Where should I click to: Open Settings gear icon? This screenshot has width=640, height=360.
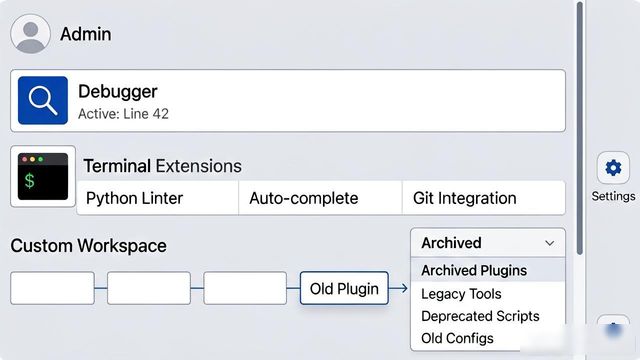click(x=613, y=168)
